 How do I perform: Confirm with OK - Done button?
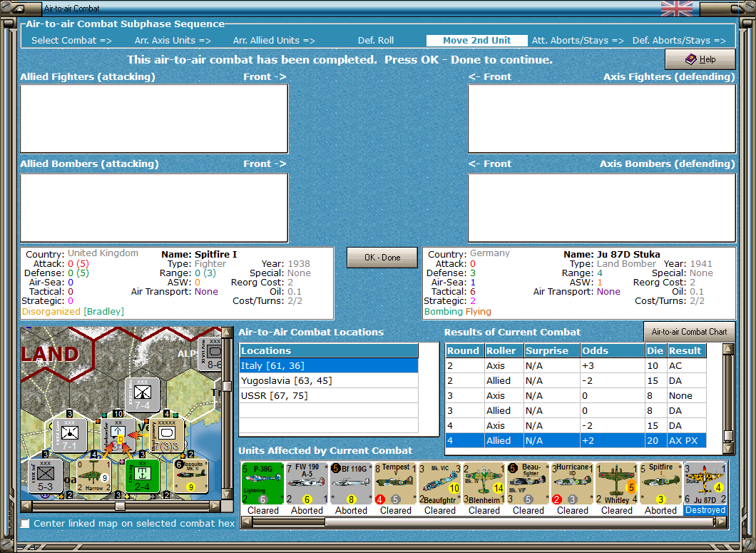pos(382,258)
